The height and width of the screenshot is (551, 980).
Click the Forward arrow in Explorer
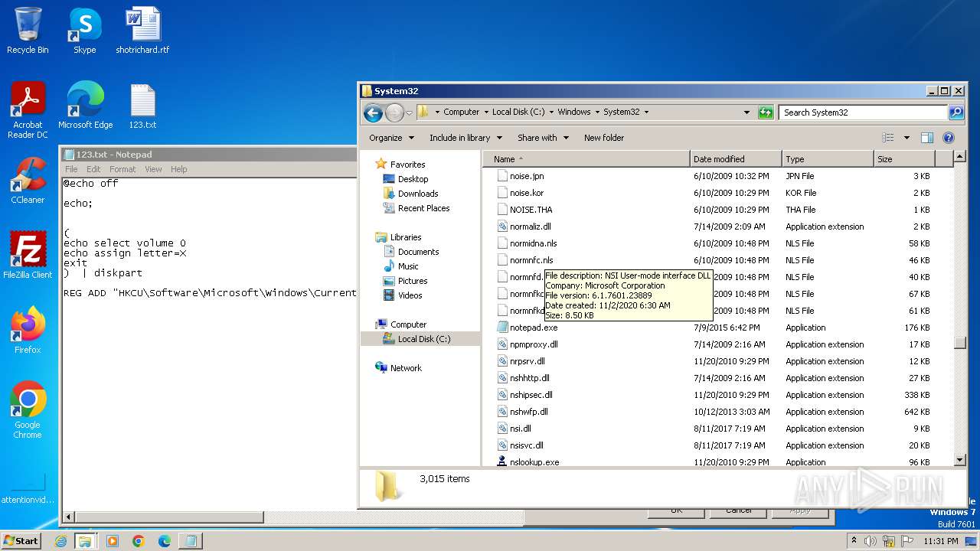394,112
